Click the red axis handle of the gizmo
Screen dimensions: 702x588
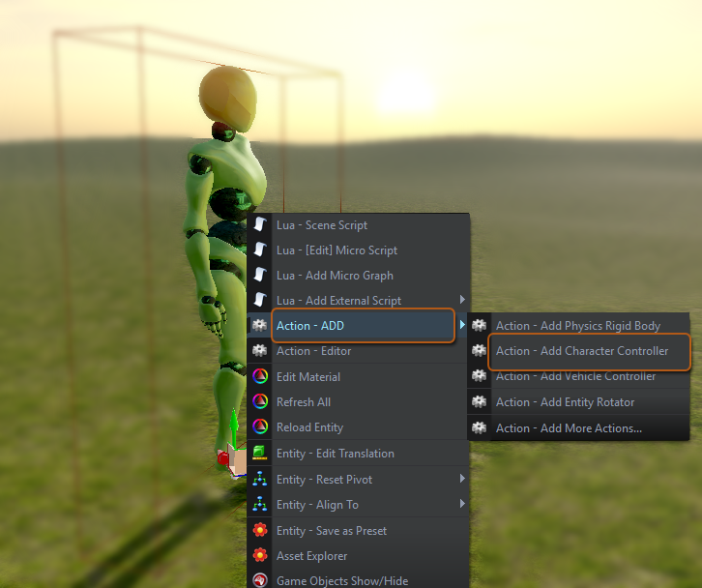pyautogui.click(x=222, y=457)
